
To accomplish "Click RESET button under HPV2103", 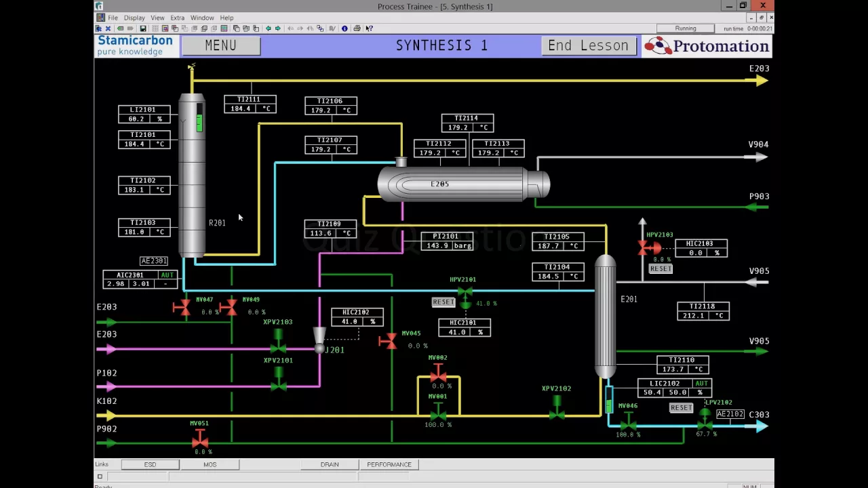I will click(x=660, y=269).
